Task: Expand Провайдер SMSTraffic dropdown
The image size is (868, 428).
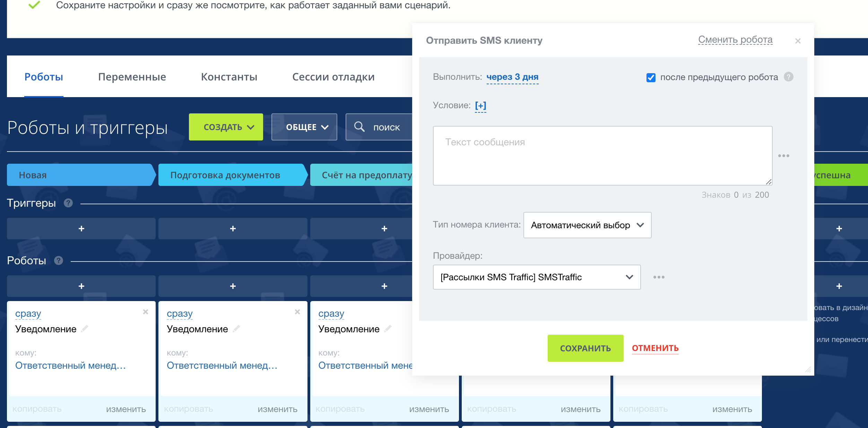Action: click(x=536, y=277)
